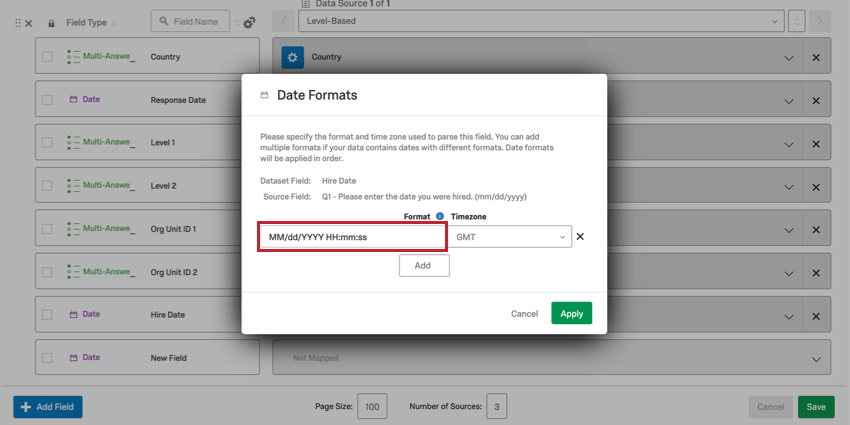Click the Add Field button
Viewport: 850px width, 425px height.
pyautogui.click(x=48, y=407)
